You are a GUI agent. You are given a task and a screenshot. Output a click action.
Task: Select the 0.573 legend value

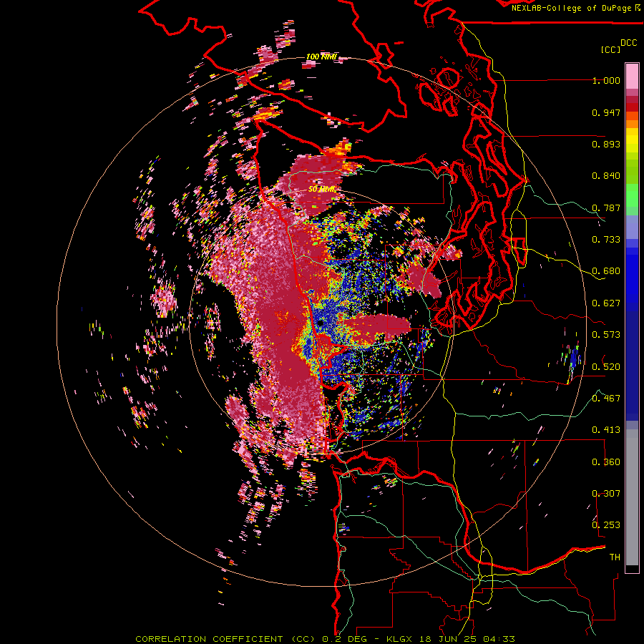click(606, 335)
